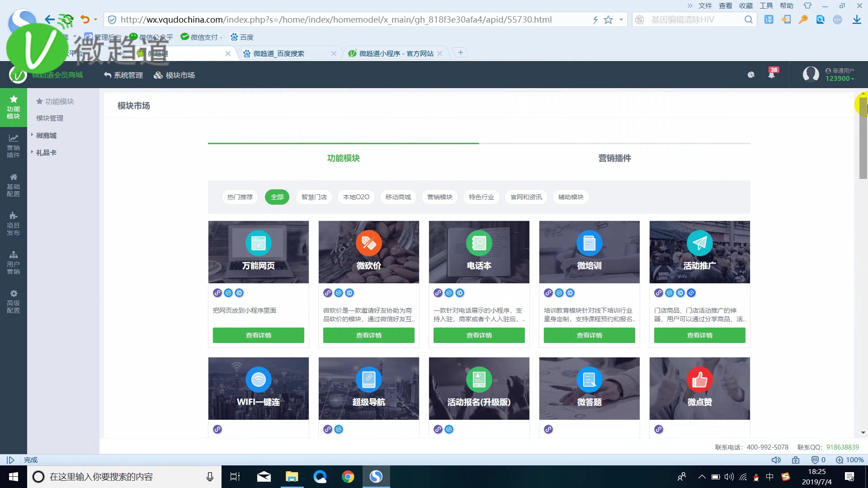868x488 pixels.
Task: Select the 特色行业 filter
Action: coord(481,197)
